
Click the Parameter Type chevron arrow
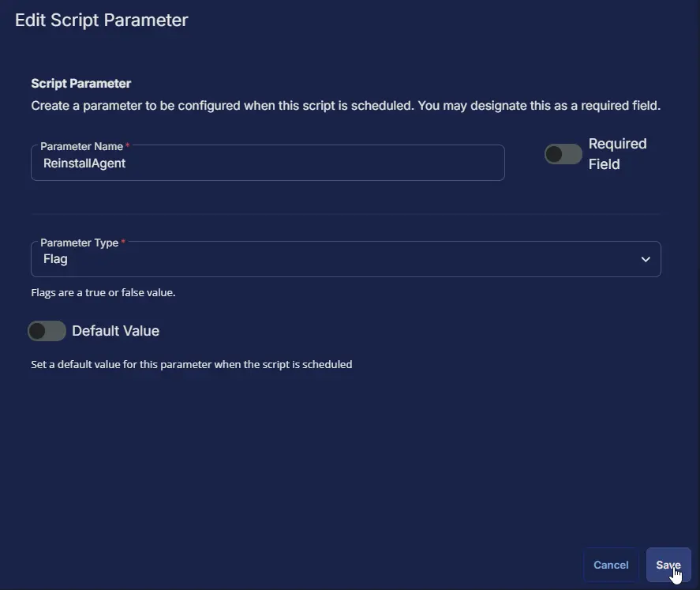tap(646, 259)
